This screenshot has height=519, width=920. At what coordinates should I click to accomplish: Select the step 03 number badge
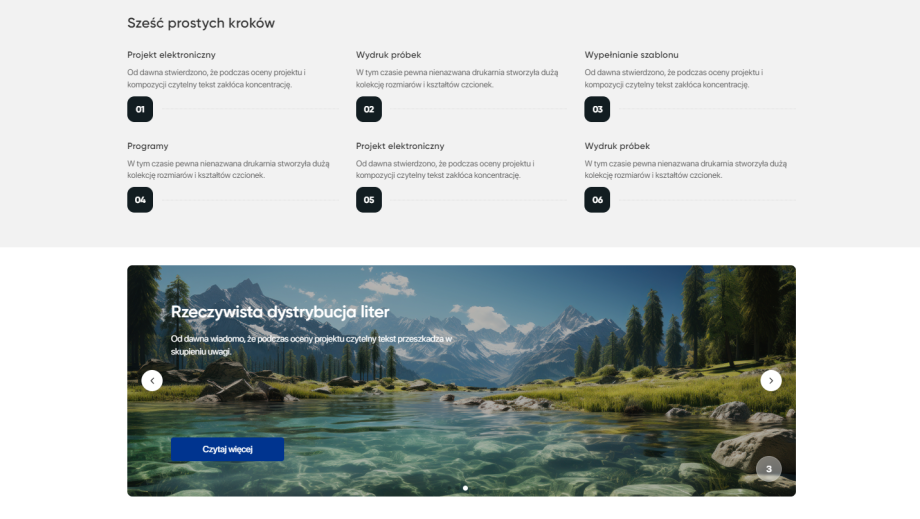pos(597,109)
